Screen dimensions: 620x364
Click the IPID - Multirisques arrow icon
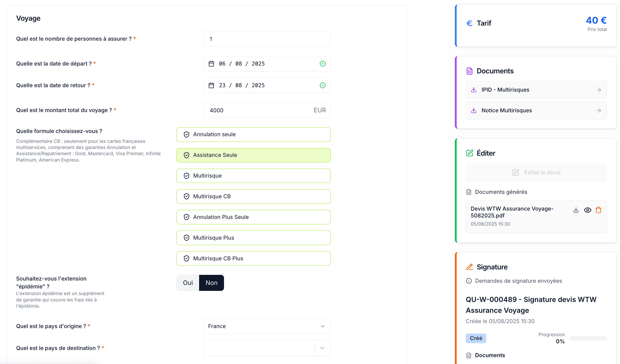point(599,90)
